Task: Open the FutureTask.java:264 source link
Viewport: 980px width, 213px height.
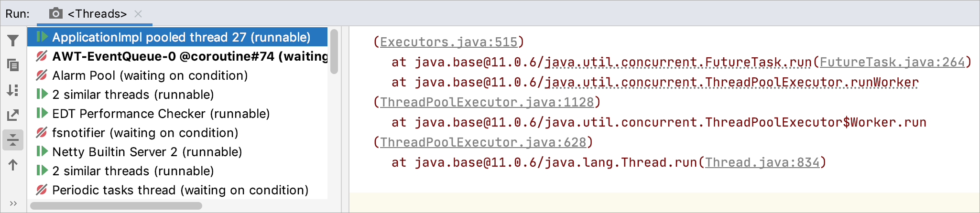Action: pos(892,62)
